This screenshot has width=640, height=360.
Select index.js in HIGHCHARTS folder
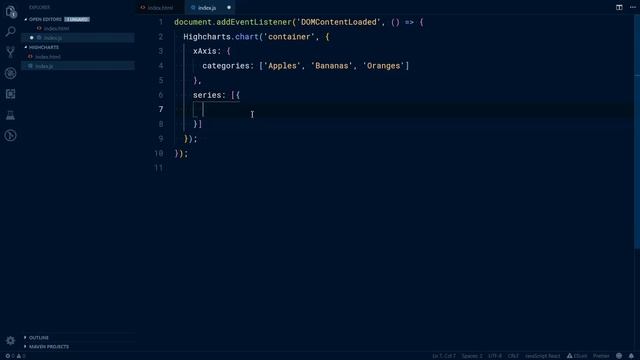(x=78, y=66)
